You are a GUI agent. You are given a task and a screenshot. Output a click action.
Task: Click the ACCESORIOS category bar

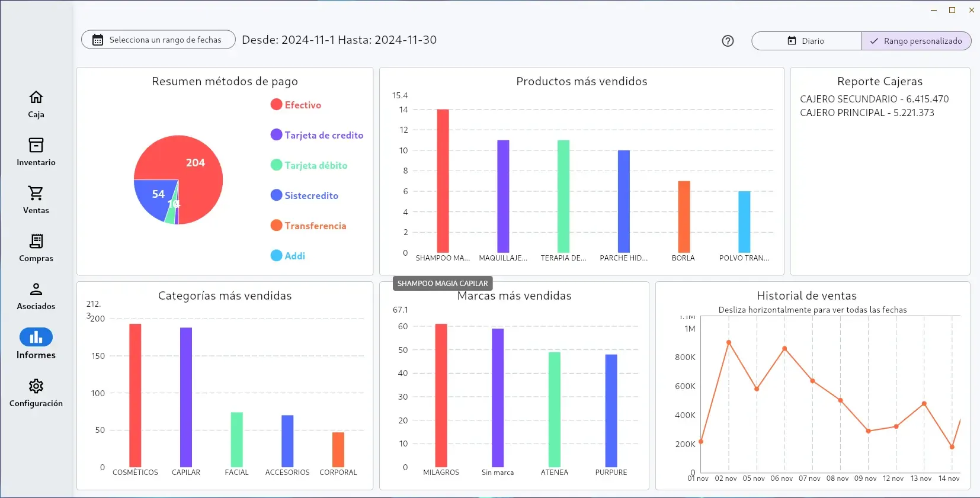(287, 441)
